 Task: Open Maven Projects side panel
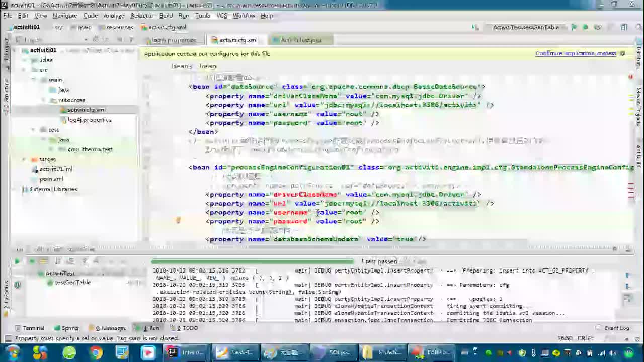click(639, 107)
